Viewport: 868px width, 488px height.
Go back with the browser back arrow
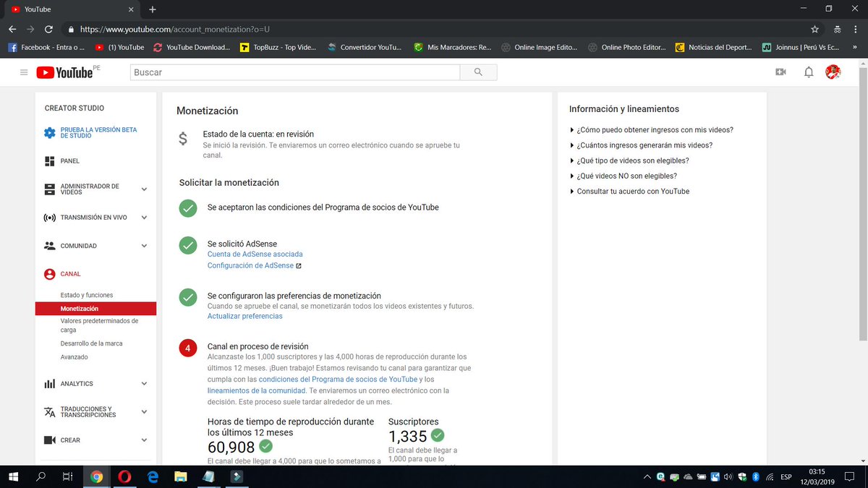click(12, 30)
